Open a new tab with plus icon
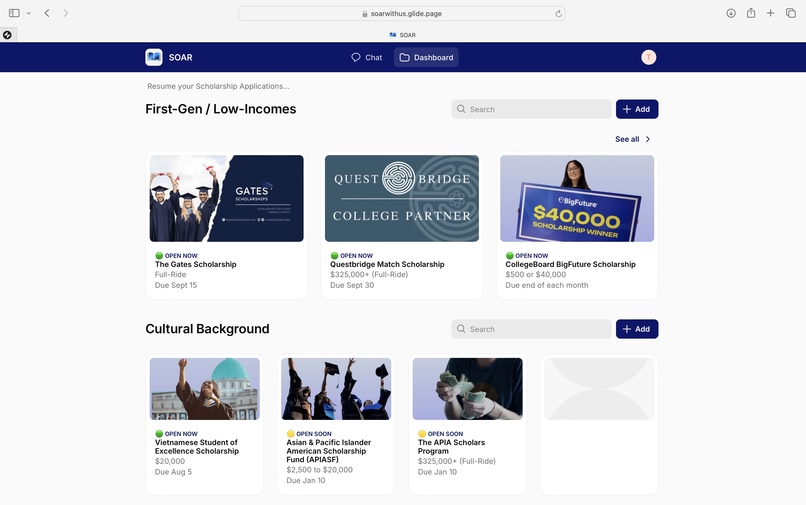The height and width of the screenshot is (505, 806). tap(770, 13)
